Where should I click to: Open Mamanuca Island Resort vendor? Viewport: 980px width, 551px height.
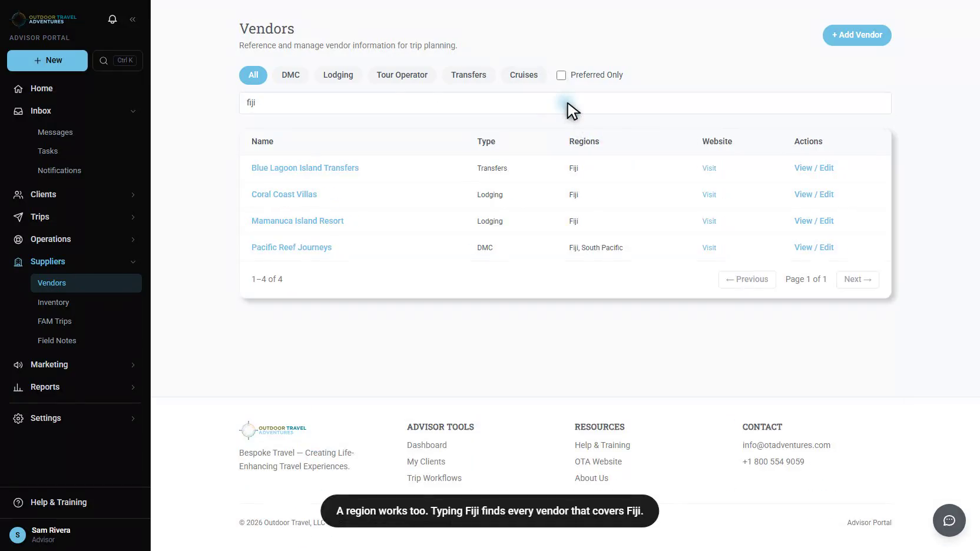coord(297,221)
